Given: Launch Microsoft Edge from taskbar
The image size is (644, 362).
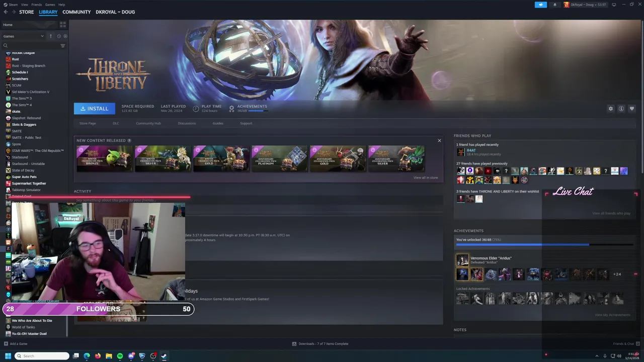Looking at the screenshot, I should pyautogui.click(x=87, y=356).
